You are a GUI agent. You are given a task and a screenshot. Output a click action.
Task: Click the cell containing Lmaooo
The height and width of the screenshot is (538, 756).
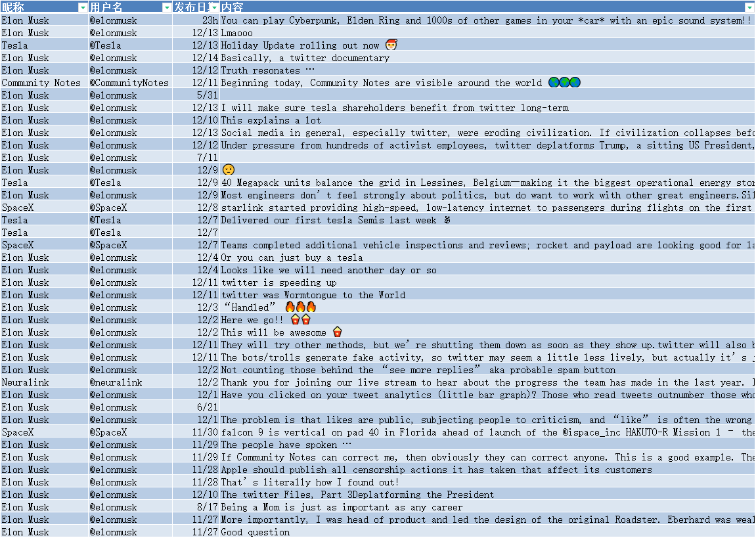click(487, 33)
